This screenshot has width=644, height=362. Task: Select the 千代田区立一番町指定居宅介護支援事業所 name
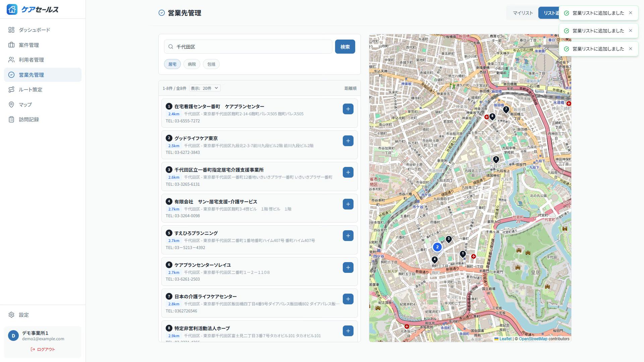[219, 170]
